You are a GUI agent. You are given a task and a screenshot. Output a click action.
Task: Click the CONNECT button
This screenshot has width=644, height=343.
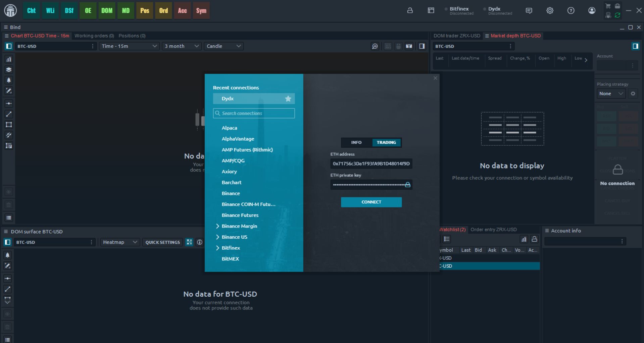coord(371,202)
